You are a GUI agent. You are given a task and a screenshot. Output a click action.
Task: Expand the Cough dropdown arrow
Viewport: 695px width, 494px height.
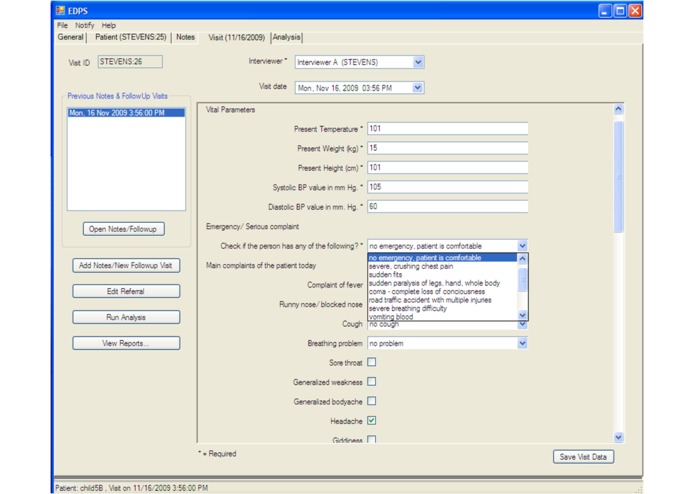tap(522, 324)
